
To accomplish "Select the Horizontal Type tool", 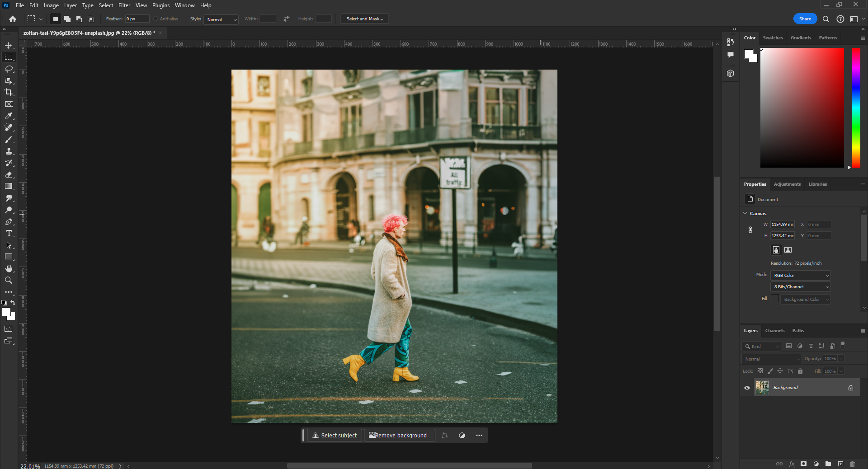I will click(x=9, y=234).
